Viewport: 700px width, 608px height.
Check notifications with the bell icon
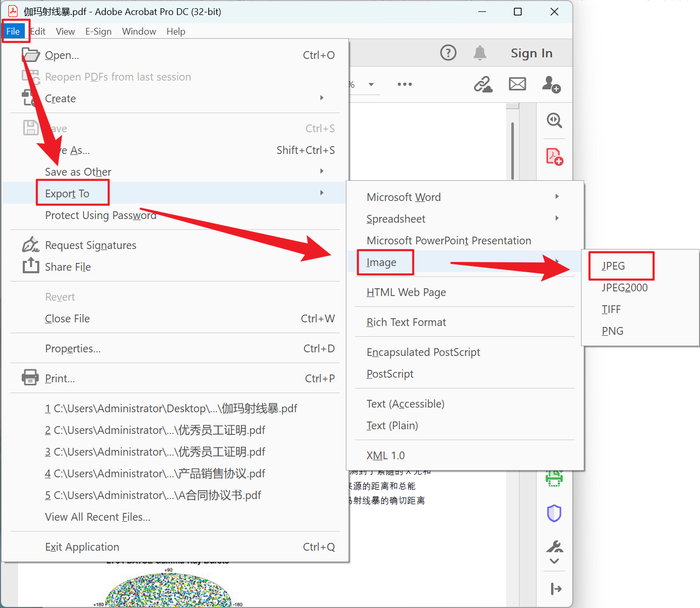coord(480,52)
